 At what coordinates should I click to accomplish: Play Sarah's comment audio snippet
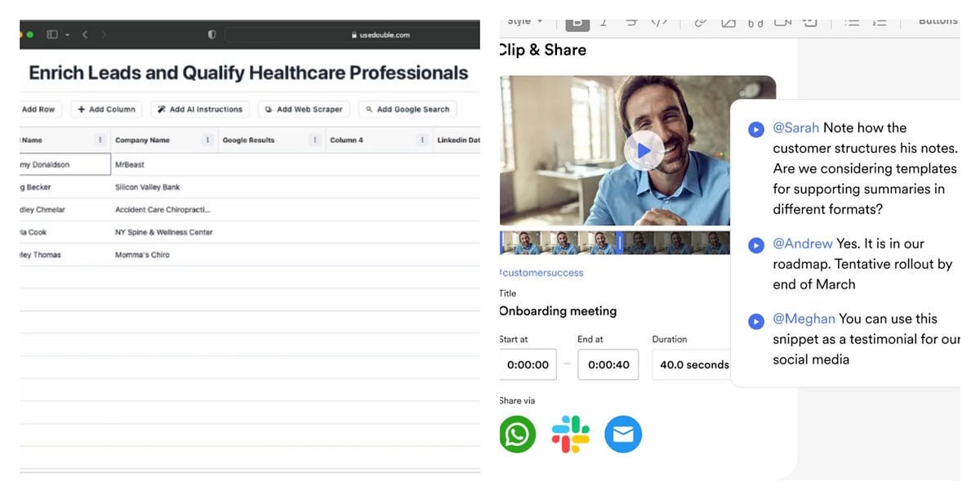[755, 129]
